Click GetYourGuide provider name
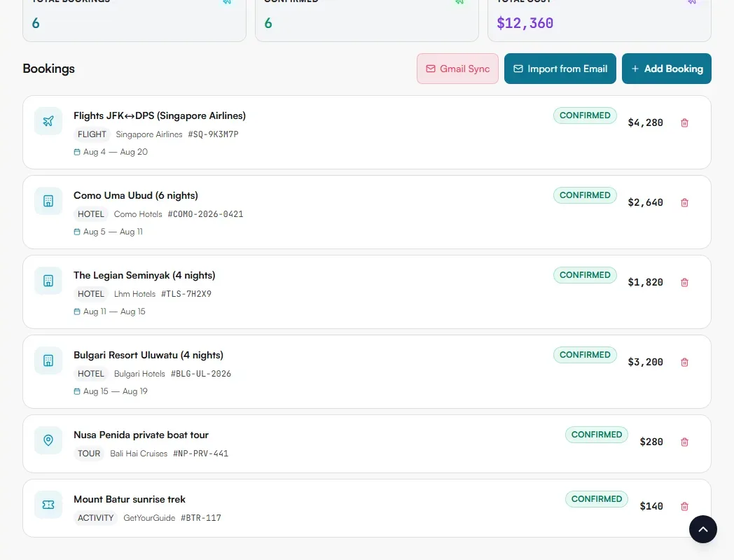Viewport: 734px width, 560px height. point(149,518)
